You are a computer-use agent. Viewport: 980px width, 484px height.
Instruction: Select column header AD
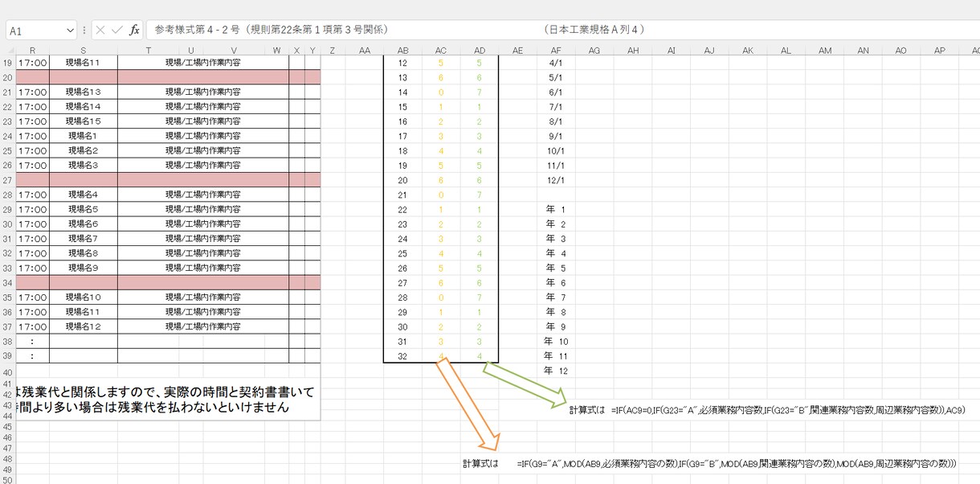tap(480, 50)
